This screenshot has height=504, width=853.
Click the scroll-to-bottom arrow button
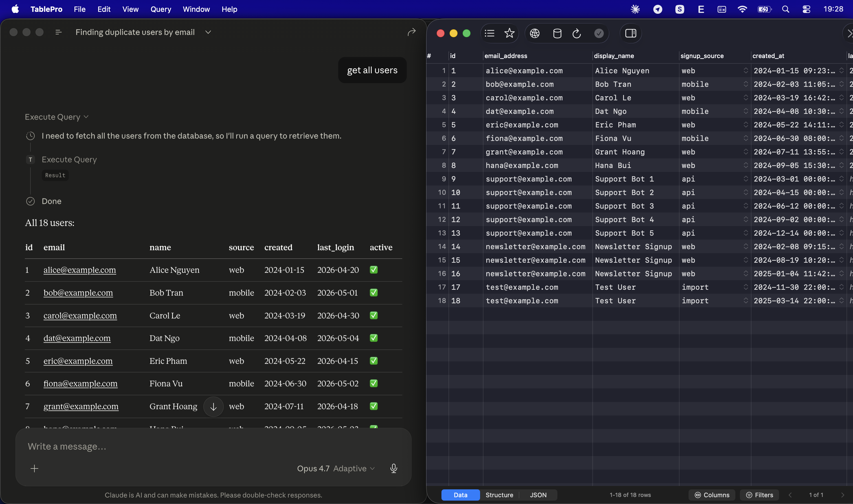click(214, 406)
